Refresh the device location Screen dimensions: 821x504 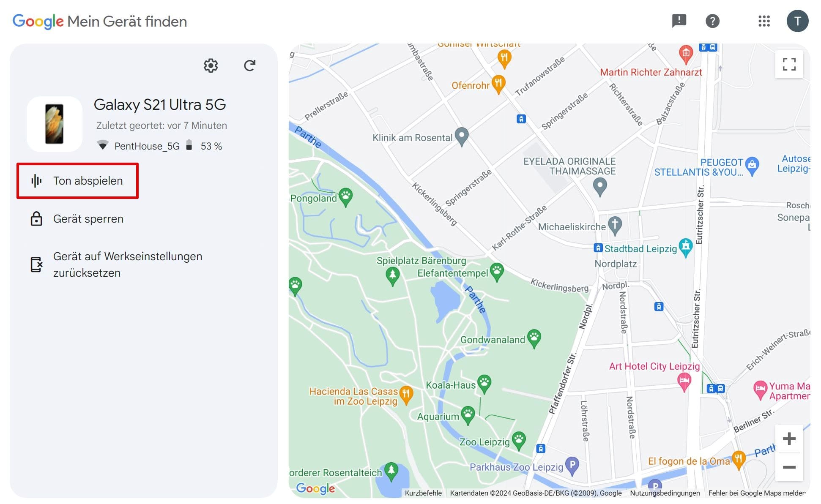(x=249, y=65)
